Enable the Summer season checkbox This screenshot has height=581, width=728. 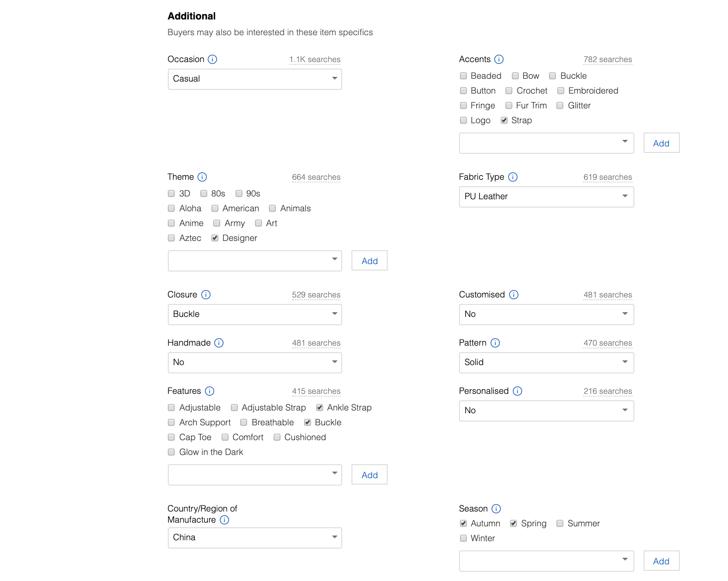[560, 524]
